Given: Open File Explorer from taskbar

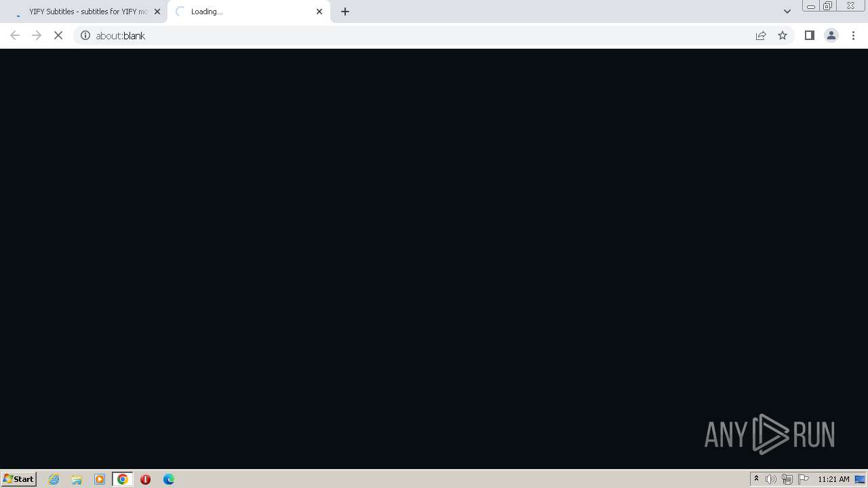Looking at the screenshot, I should click(77, 479).
